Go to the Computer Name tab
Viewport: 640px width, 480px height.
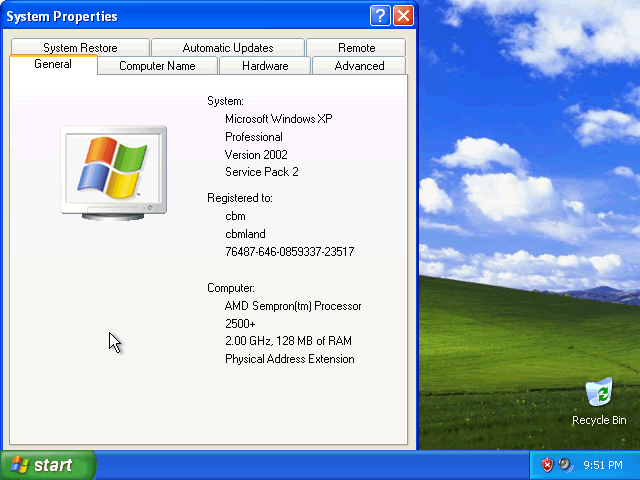pos(157,66)
